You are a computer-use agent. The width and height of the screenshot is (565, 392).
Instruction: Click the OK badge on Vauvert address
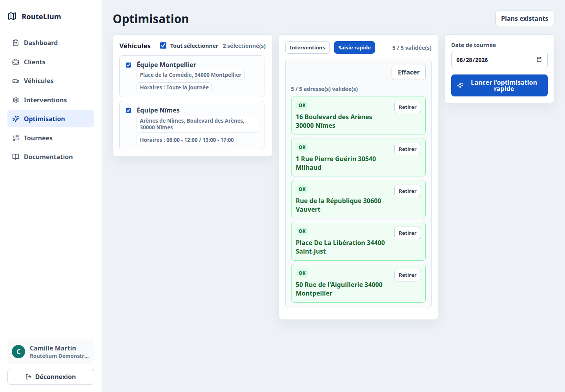(302, 189)
